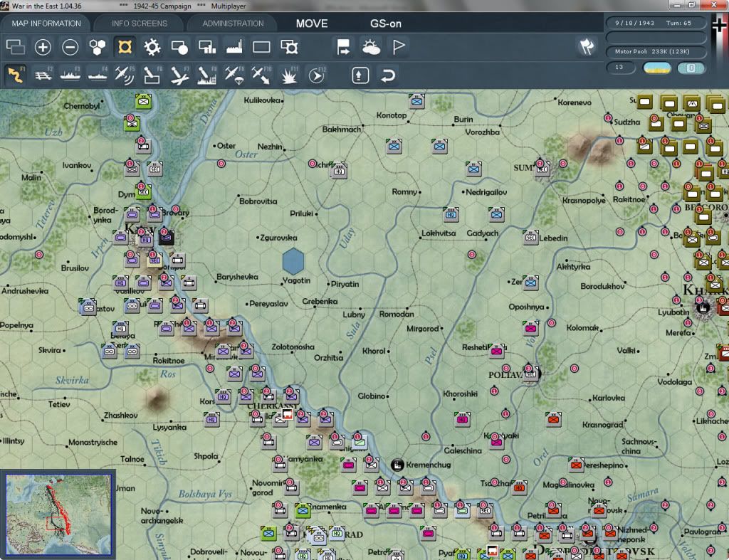Open the ADMINISTRATION tab
This screenshot has height=560, width=729.
click(233, 23)
